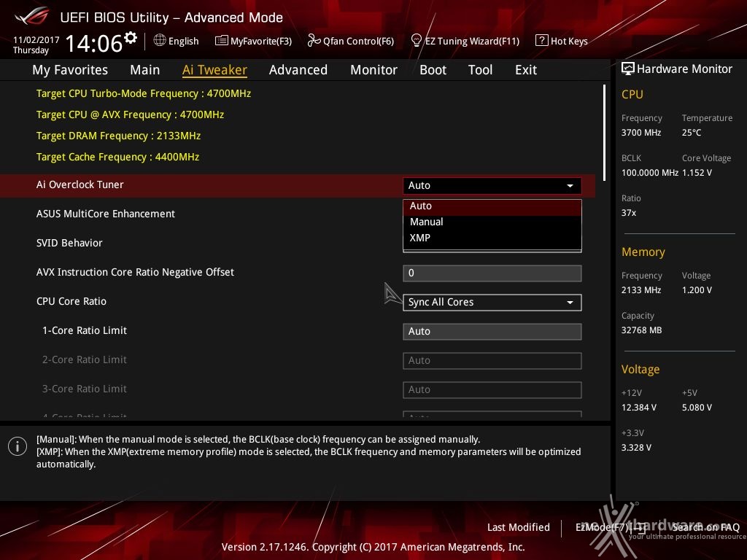Click the Ratio value 37x
Image resolution: width=747 pixels, height=560 pixels.
[x=629, y=213]
